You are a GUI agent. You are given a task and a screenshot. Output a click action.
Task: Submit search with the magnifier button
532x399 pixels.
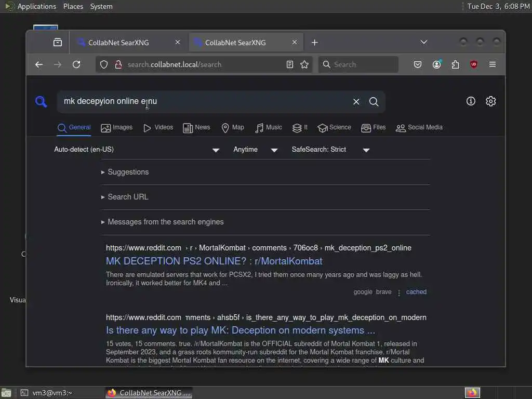374,101
